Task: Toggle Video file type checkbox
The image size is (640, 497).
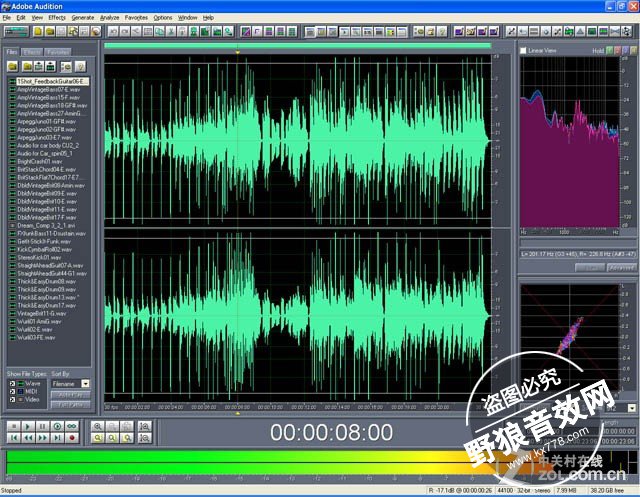Action: 12,399
